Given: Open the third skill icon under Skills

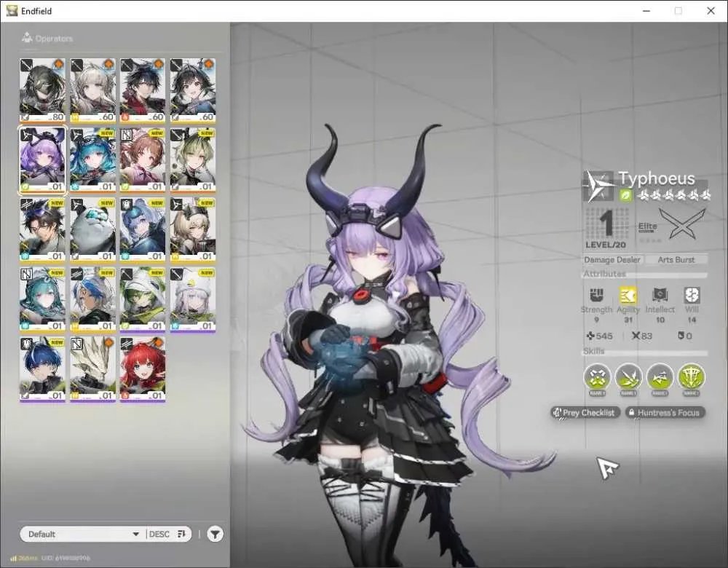Looking at the screenshot, I should pyautogui.click(x=660, y=376).
